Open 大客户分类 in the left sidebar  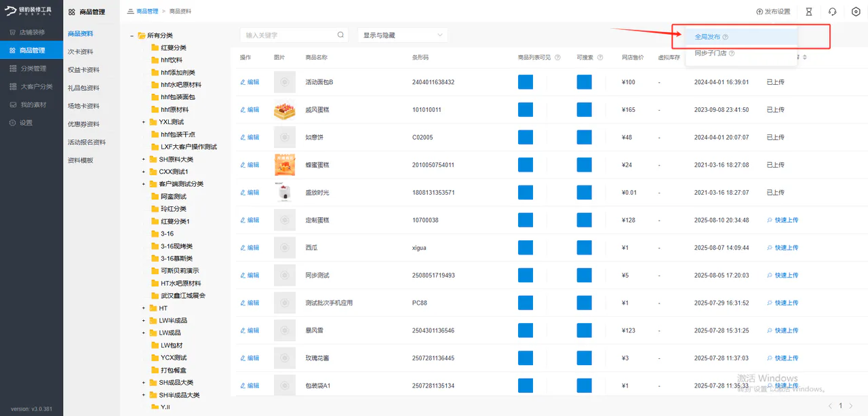31,87
